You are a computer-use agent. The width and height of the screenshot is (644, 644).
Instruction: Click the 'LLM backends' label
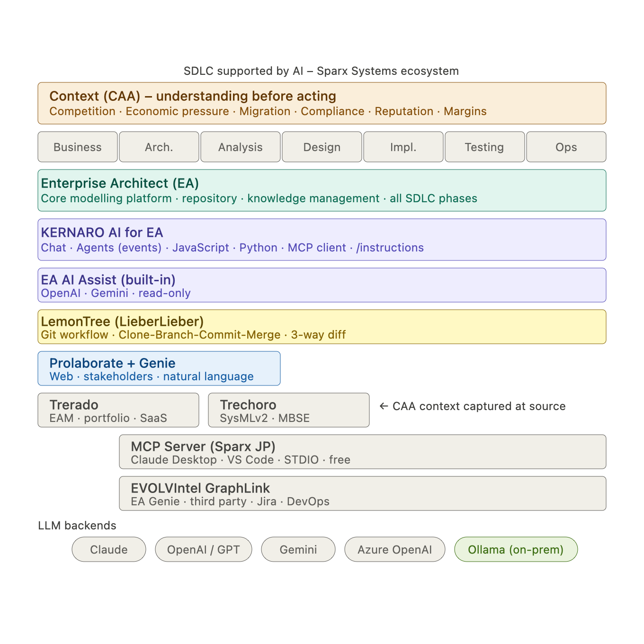pos(77,526)
